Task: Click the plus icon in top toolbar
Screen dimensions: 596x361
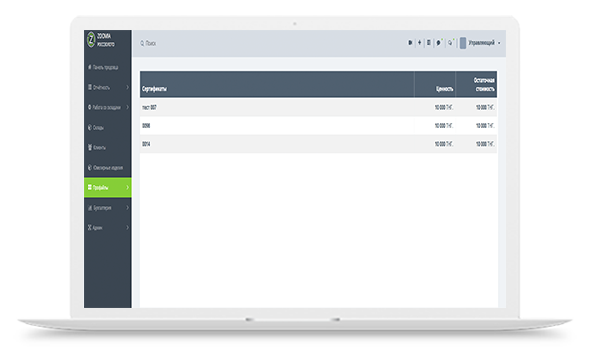Action: pyautogui.click(x=420, y=43)
